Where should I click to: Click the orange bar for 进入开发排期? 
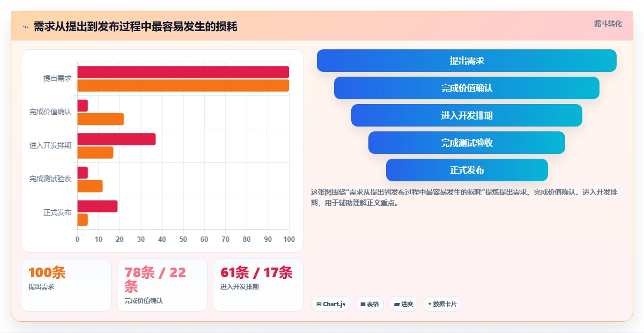[x=95, y=152]
